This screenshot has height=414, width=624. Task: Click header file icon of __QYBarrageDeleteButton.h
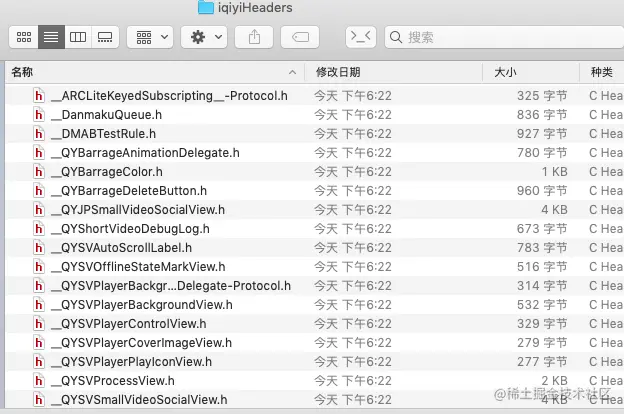[39, 191]
